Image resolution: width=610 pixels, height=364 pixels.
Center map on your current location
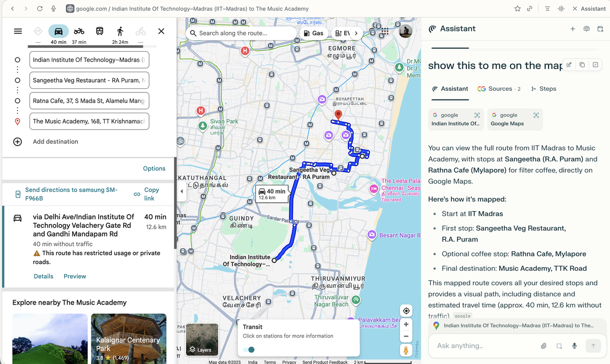[x=406, y=311]
